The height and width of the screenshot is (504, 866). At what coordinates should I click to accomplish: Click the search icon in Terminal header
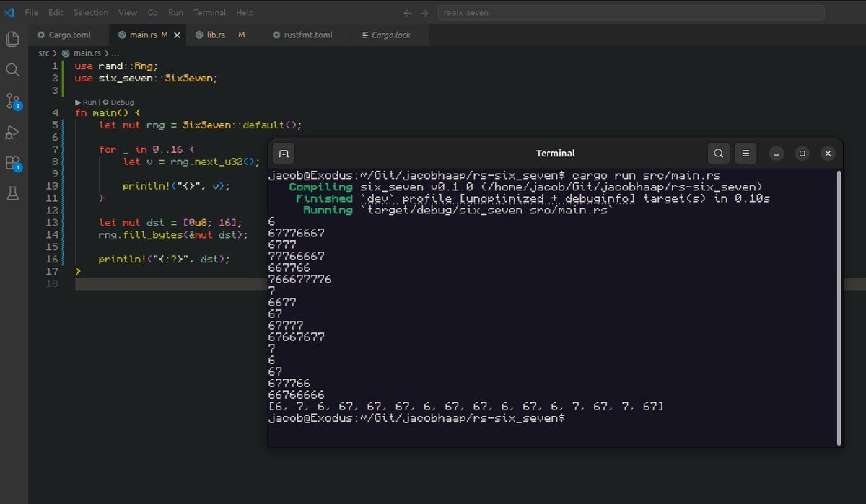coord(718,154)
